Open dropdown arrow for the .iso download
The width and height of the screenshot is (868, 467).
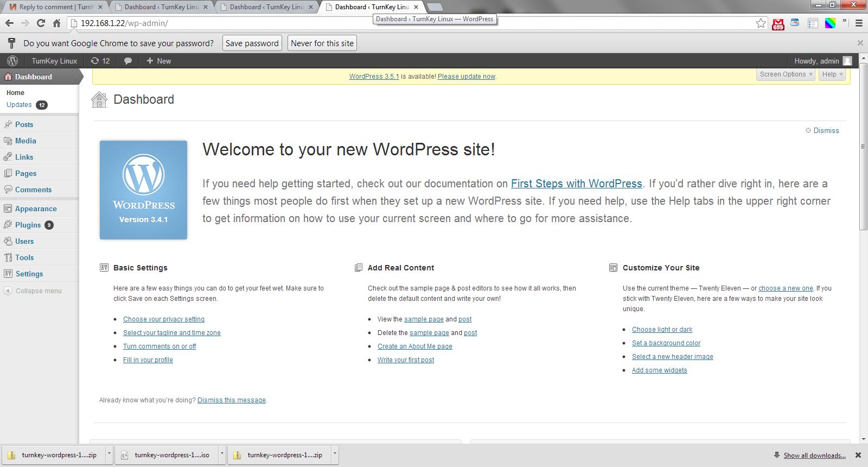point(222,455)
